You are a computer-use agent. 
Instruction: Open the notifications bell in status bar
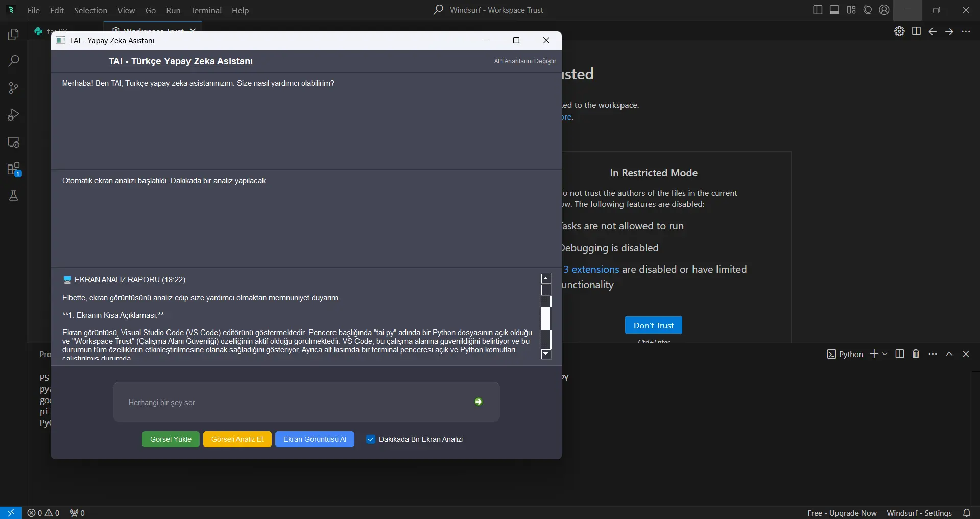[x=967, y=513]
